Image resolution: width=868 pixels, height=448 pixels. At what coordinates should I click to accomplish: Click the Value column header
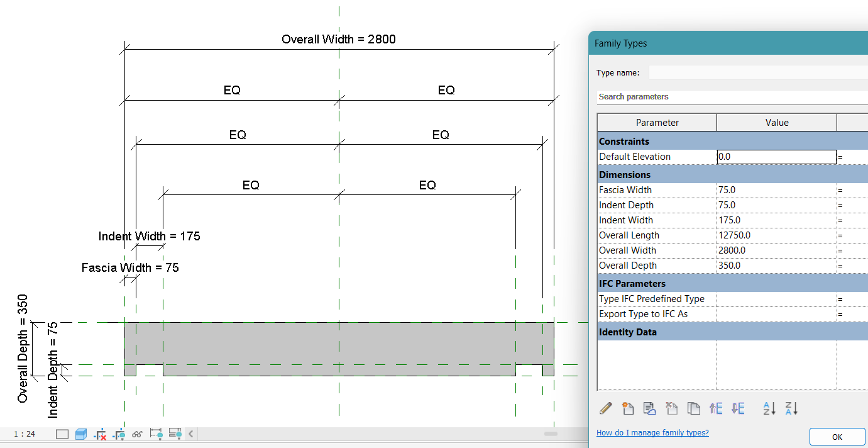click(x=777, y=123)
